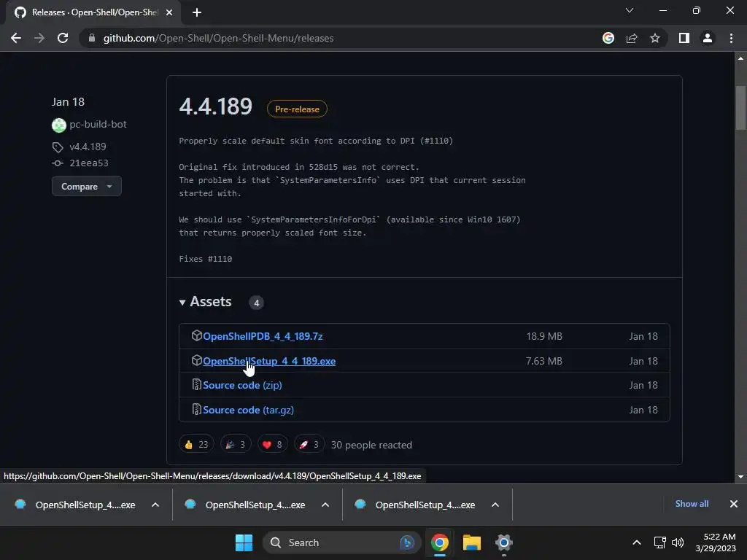Expand options for third downloaded file
Image resolution: width=747 pixels, height=560 pixels.
(495, 505)
